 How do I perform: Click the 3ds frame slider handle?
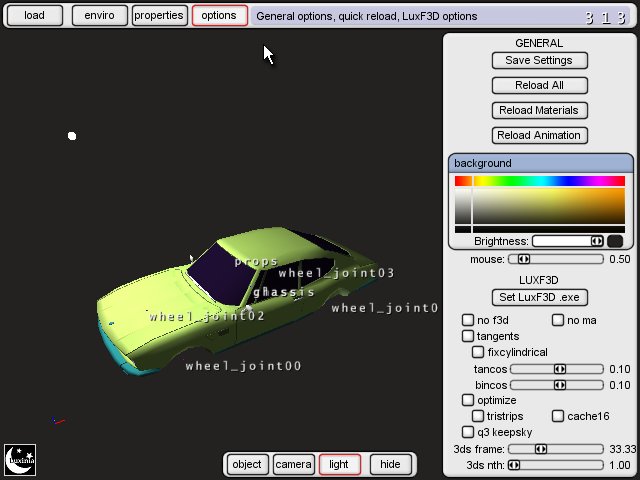[x=540, y=449]
